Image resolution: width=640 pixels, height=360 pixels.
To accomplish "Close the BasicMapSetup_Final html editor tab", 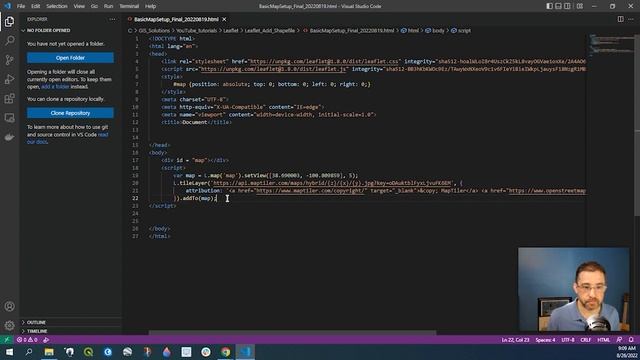I will tap(224, 19).
